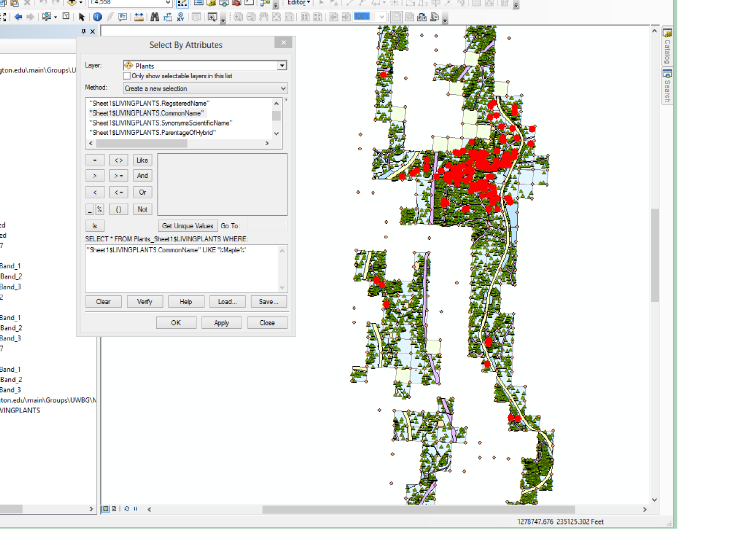Click the Apply button
The image size is (756, 552).
tap(222, 323)
